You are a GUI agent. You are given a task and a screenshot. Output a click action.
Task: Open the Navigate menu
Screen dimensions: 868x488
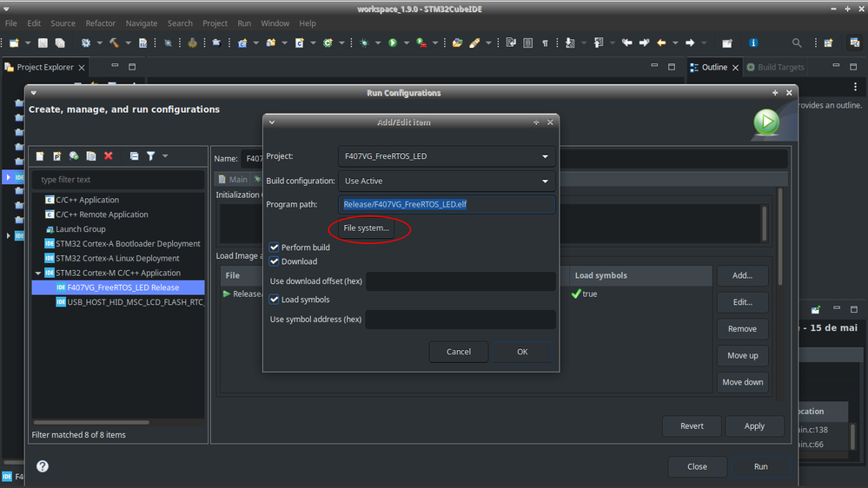coord(141,23)
